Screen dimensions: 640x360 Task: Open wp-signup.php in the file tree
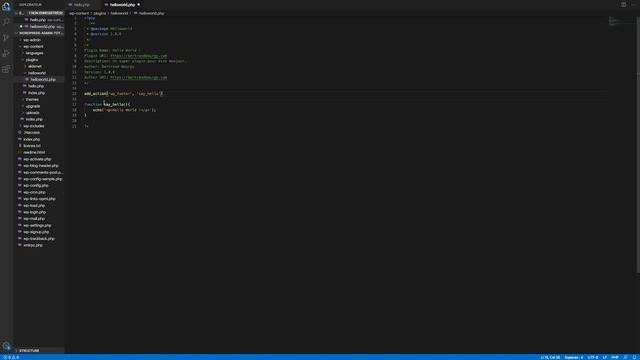pos(36,232)
